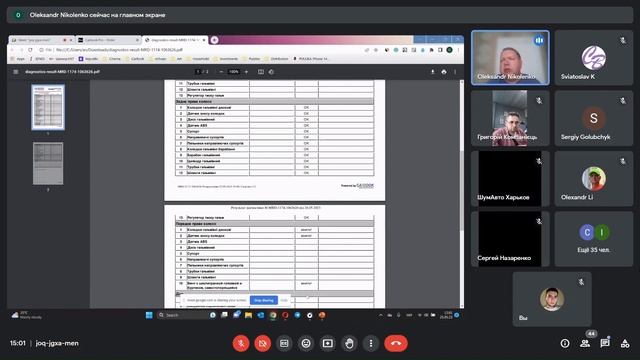Leave the call with red hang-up button
The height and width of the screenshot is (360, 640).
(396, 343)
